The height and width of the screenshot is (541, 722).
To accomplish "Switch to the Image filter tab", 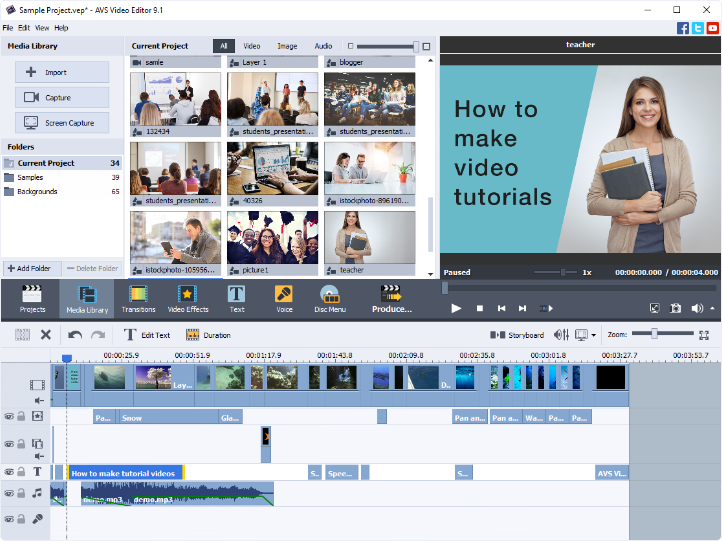I will click(x=287, y=46).
